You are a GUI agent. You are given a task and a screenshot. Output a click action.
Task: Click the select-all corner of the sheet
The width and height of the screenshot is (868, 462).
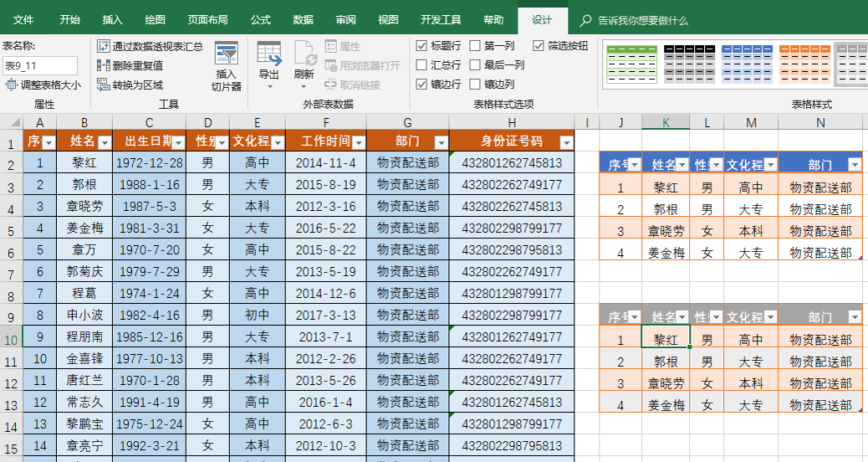(12, 122)
